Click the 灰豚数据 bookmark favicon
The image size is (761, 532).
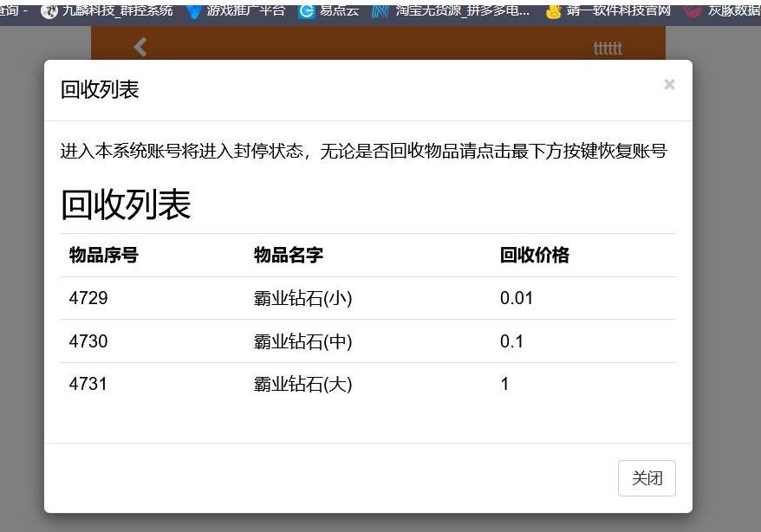(693, 11)
